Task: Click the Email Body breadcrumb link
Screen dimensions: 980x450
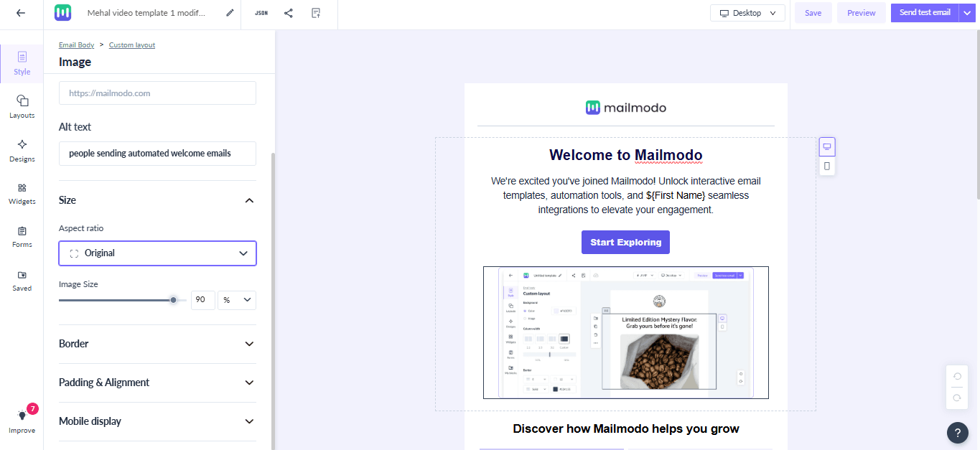Action: [76, 45]
